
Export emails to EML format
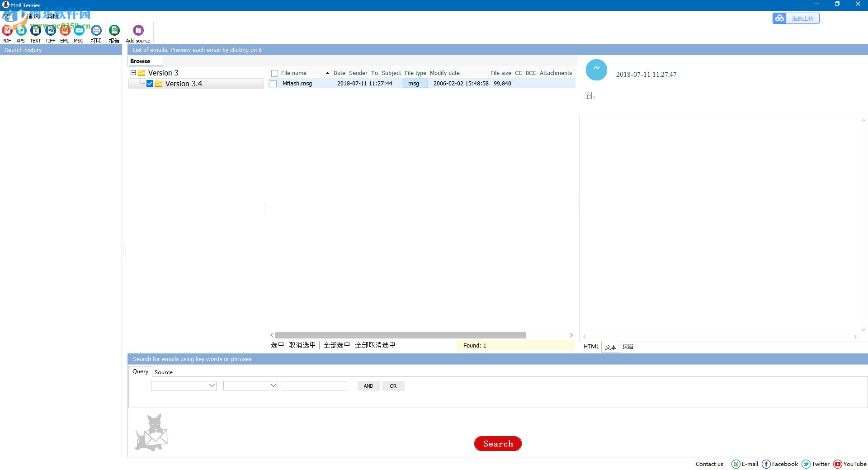(x=65, y=33)
